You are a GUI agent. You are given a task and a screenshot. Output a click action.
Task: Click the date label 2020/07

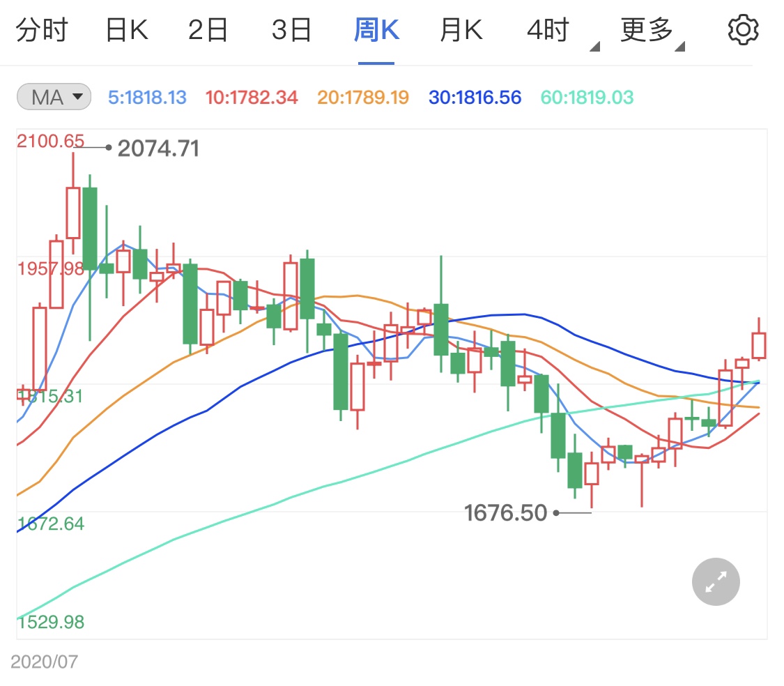pos(45,662)
